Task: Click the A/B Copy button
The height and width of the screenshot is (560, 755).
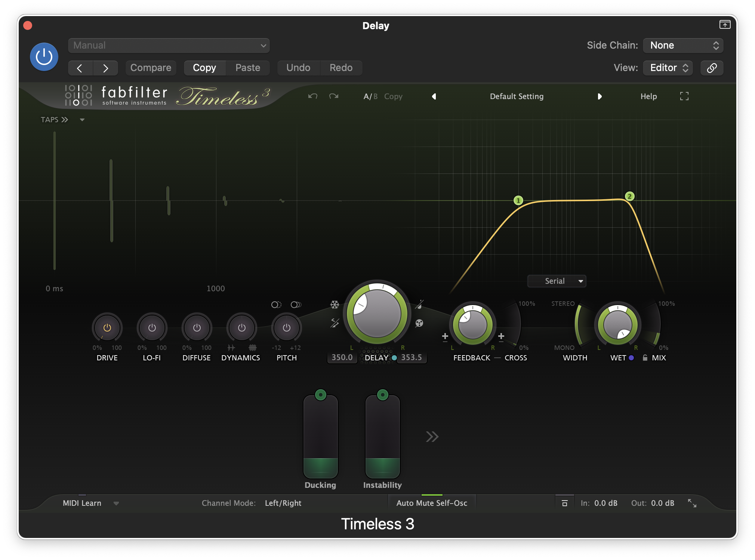Action: [x=393, y=96]
